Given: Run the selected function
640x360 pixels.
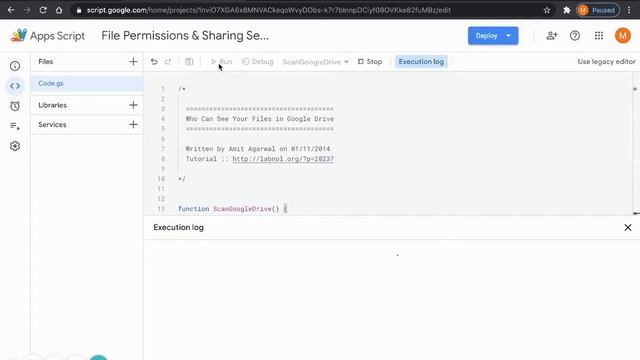Looking at the screenshot, I should (x=221, y=62).
